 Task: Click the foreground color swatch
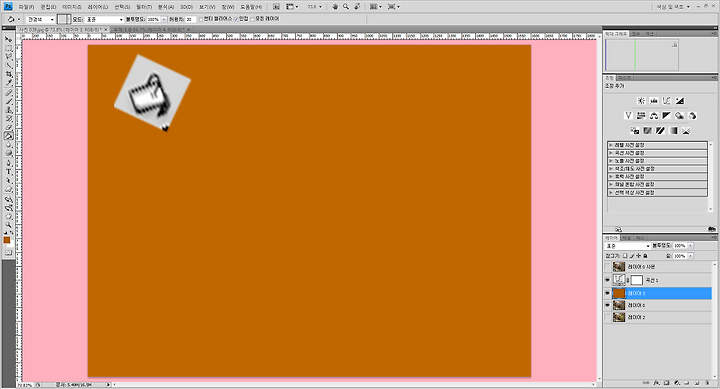pos(6,240)
